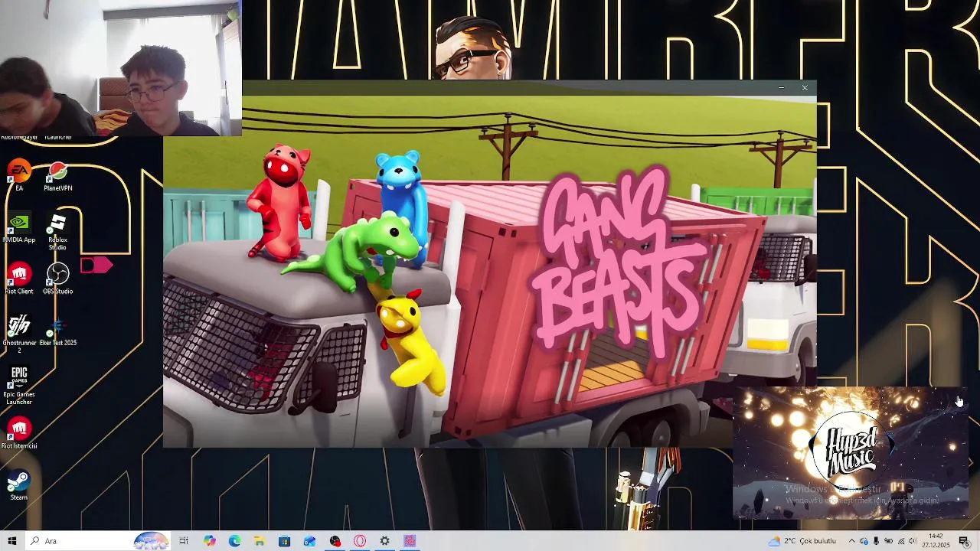Minimize the Gang Beasts splash window
This screenshot has height=551, width=980.
(781, 88)
